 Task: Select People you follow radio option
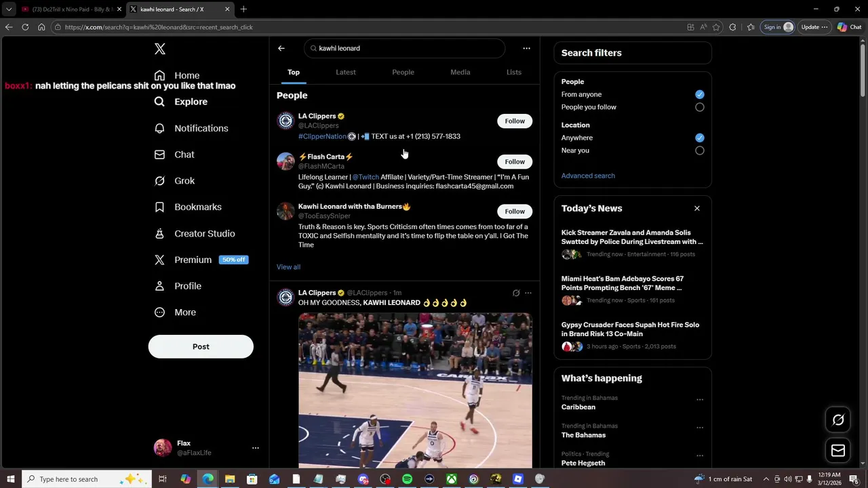699,107
